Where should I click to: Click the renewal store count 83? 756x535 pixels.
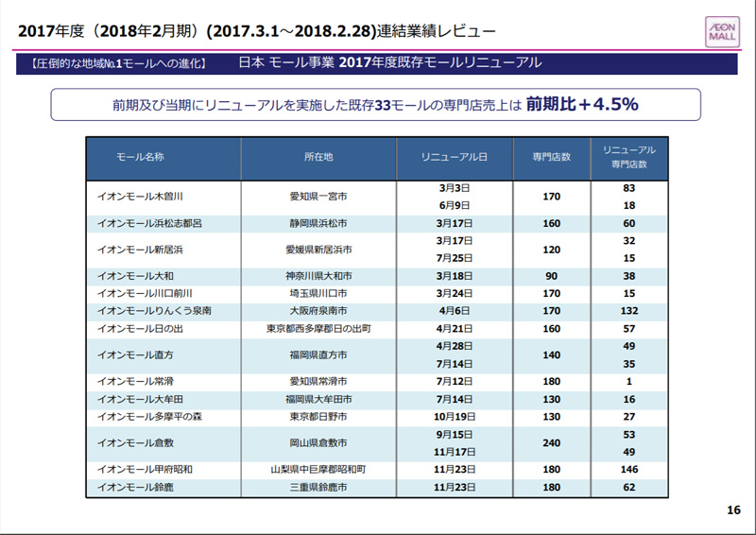pyautogui.click(x=628, y=188)
